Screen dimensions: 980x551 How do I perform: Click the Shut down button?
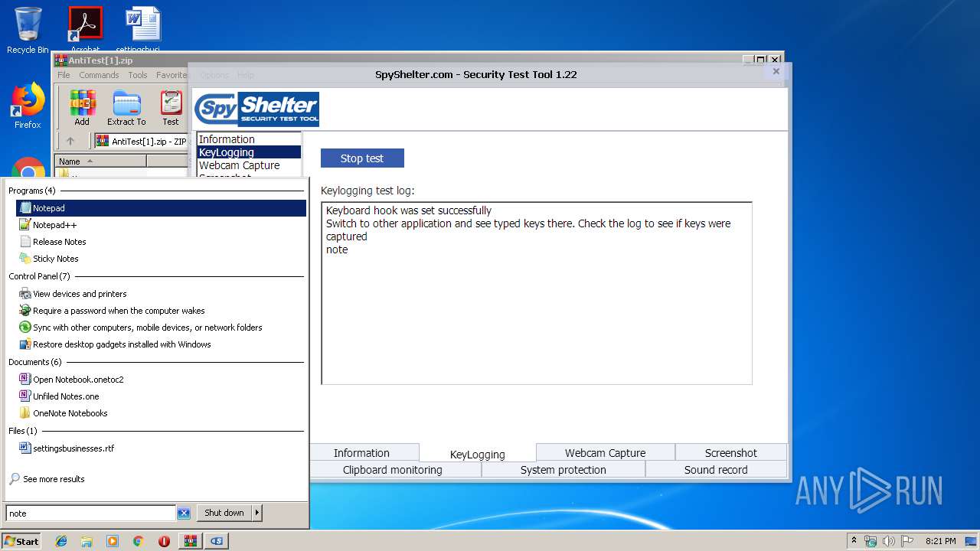pos(224,513)
